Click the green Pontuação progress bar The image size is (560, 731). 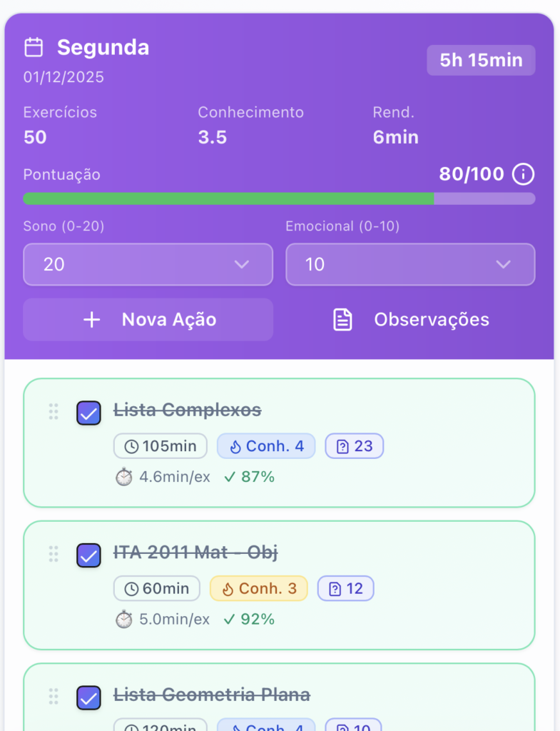(x=228, y=198)
